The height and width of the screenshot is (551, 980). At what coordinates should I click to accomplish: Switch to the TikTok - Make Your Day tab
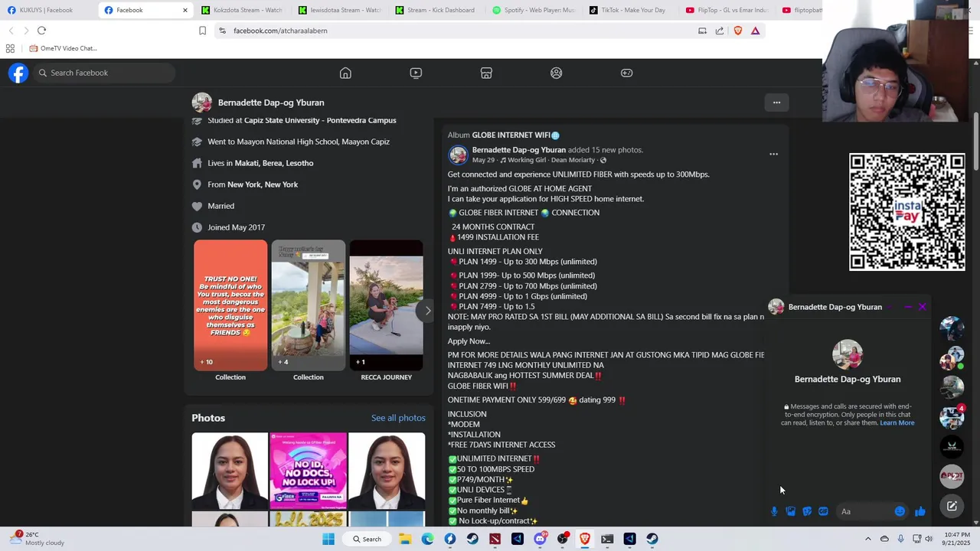click(631, 10)
